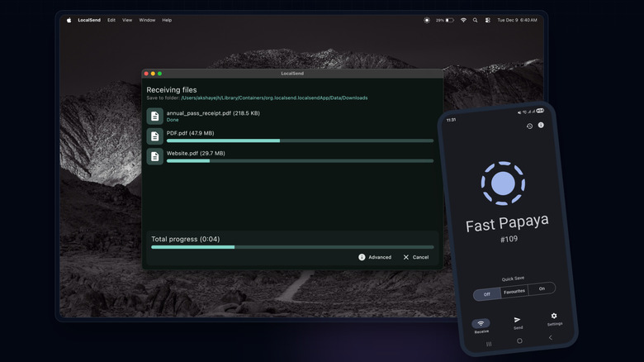Viewport: 644px width, 362px height.
Task: Open info icon on the phone
Action: 541,125
